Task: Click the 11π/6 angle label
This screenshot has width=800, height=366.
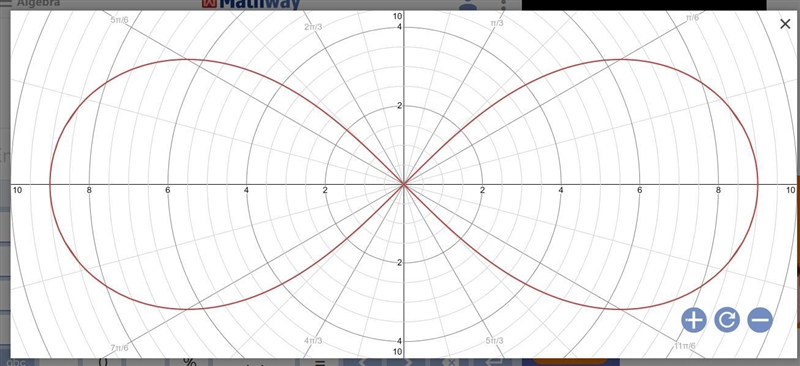Action: 685,346
